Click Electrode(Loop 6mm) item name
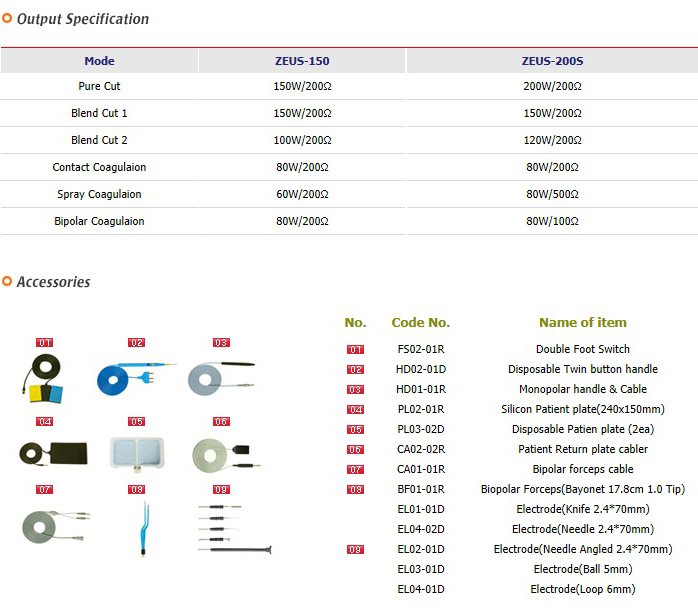 point(583,590)
